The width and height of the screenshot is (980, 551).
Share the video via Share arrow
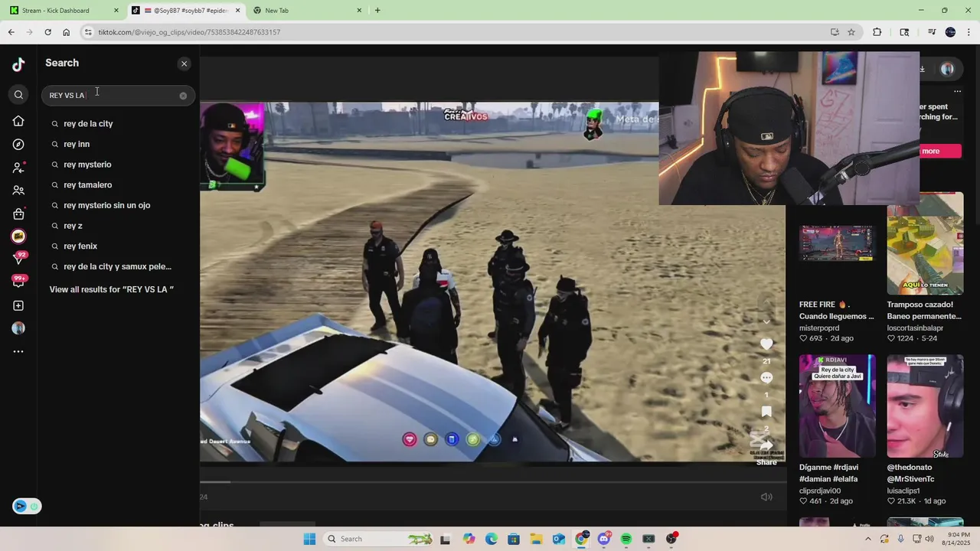[x=766, y=446]
